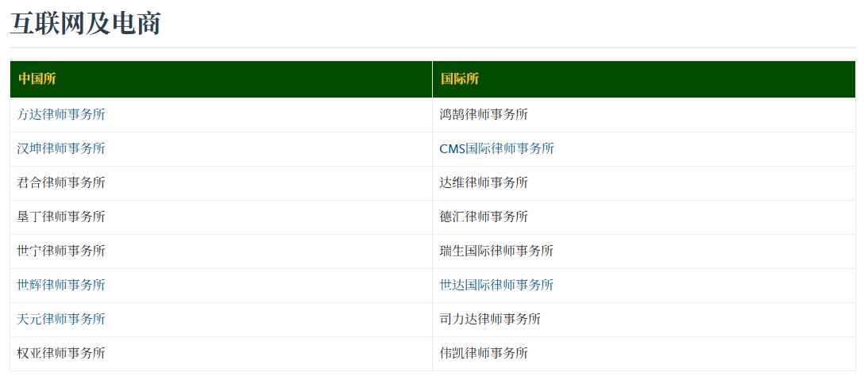This screenshot has width=868, height=380.
Task: Click the 互联网及电商 heading
Action: [x=85, y=23]
